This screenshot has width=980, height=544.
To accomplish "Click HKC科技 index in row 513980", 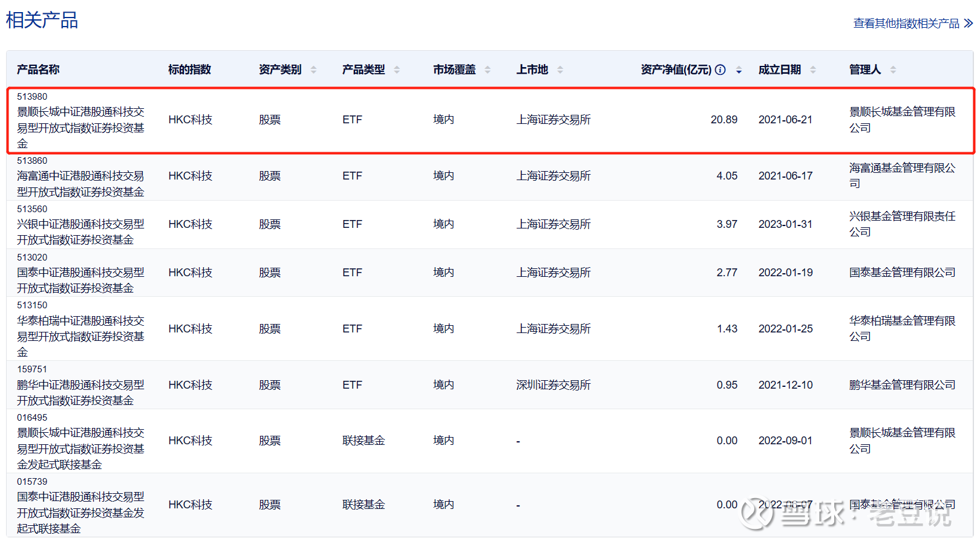I will (x=190, y=120).
